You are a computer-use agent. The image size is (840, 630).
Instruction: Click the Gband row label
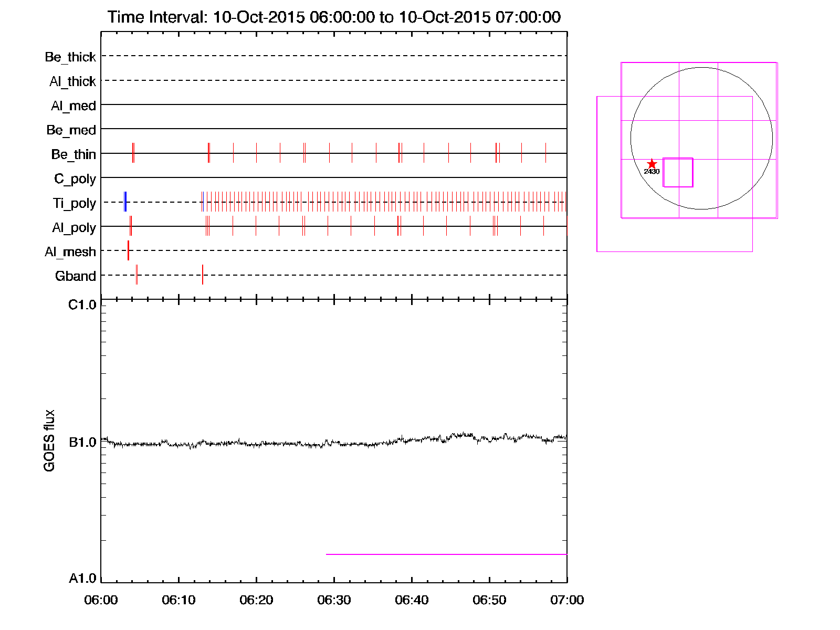[x=76, y=276]
